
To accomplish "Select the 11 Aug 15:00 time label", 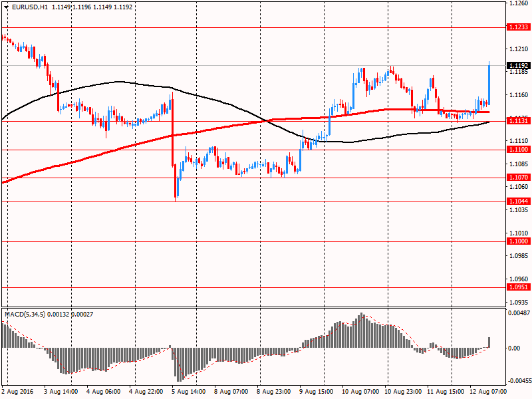I will (x=446, y=392).
